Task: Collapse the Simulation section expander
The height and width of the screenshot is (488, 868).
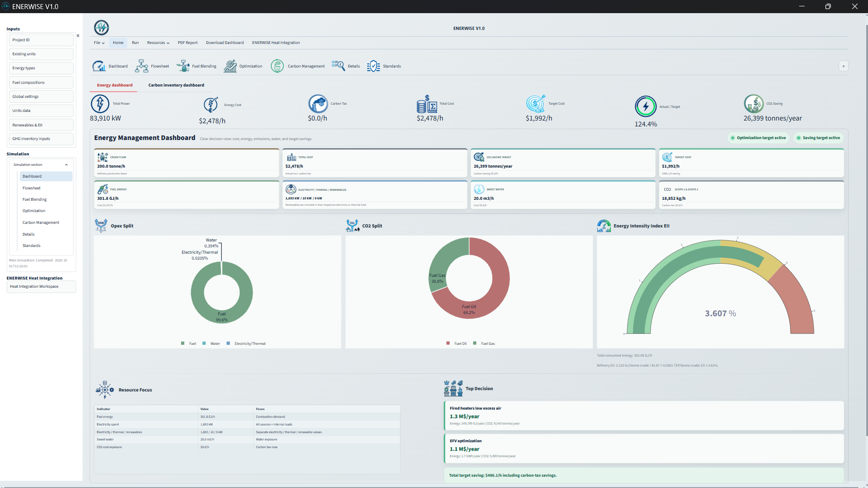Action: tap(66, 164)
